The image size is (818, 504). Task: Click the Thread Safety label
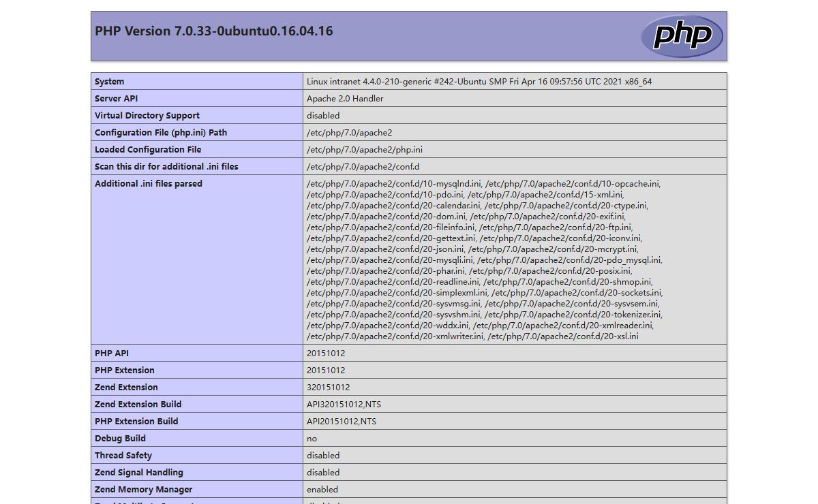[123, 455]
